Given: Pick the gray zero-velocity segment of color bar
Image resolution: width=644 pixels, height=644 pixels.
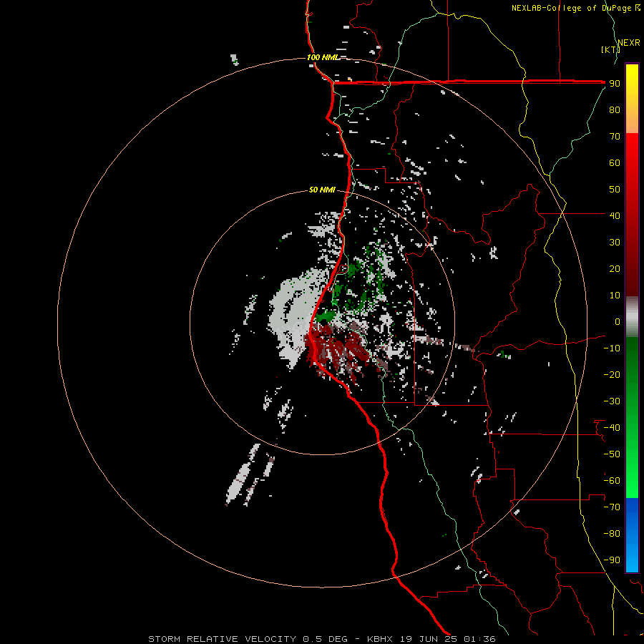Looking at the screenshot, I should 632,317.
